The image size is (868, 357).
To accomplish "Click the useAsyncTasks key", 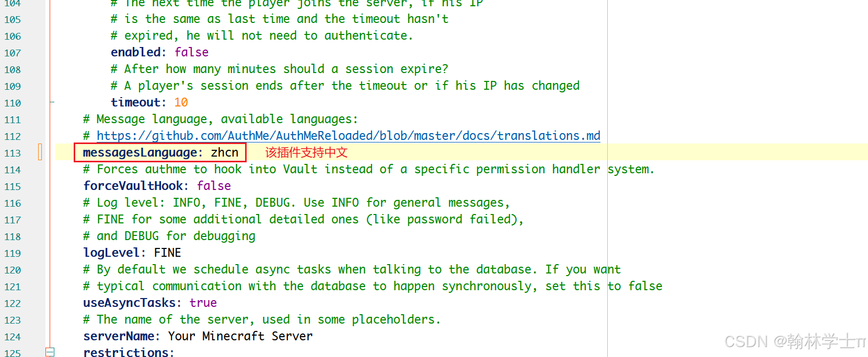I will 130,303.
